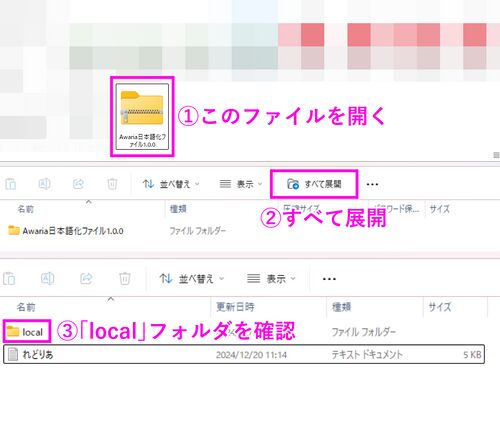Viewport: 500px width, 448px height.
Task: Click ファイル フォルダー type of the local row
Action: pyautogui.click(x=364, y=332)
